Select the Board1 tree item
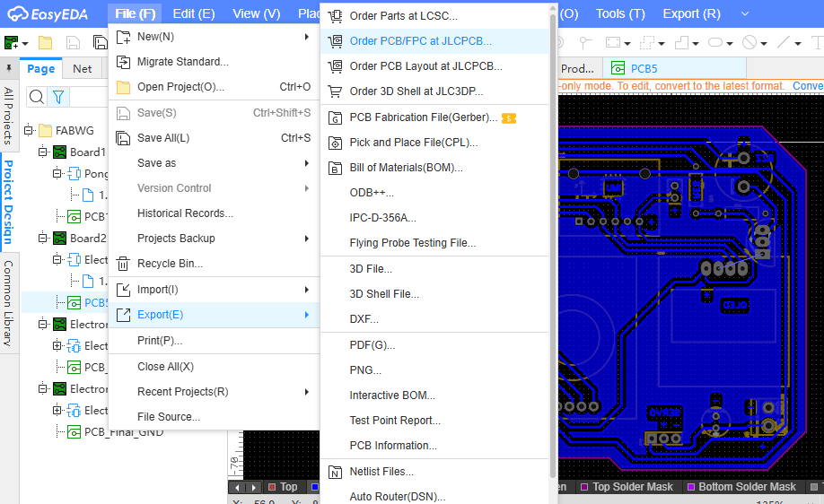824x504 pixels. tap(88, 152)
